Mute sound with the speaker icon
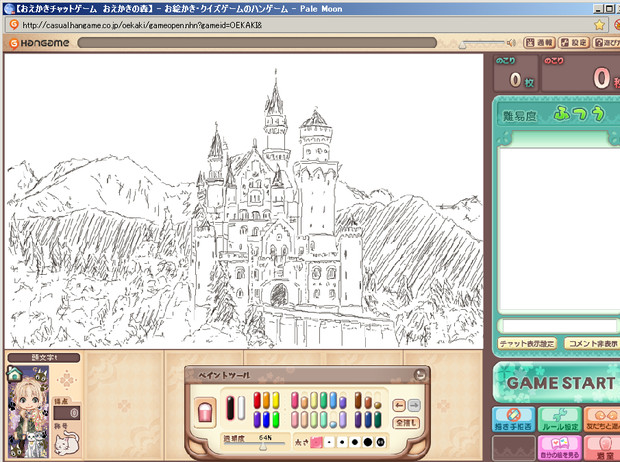Image resolution: width=620 pixels, height=462 pixels. 511,43
